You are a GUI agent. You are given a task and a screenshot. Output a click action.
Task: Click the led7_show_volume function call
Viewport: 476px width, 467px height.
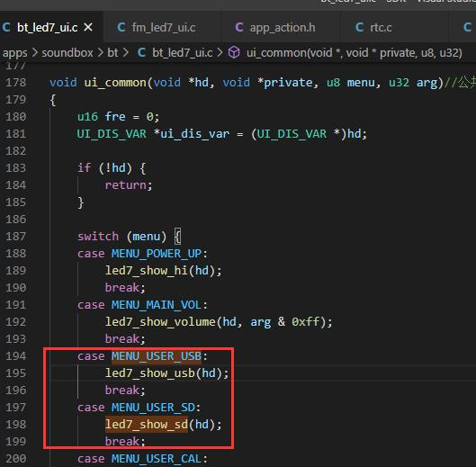pyautogui.click(x=160, y=322)
